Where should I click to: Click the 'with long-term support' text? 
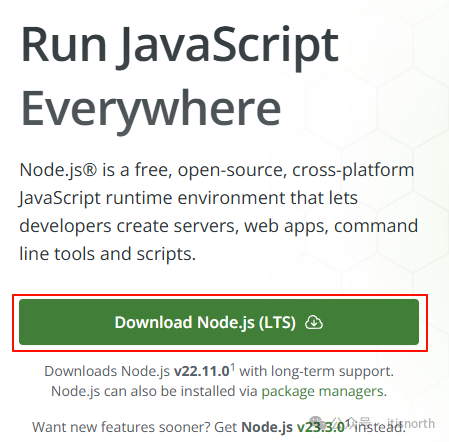[x=316, y=371]
